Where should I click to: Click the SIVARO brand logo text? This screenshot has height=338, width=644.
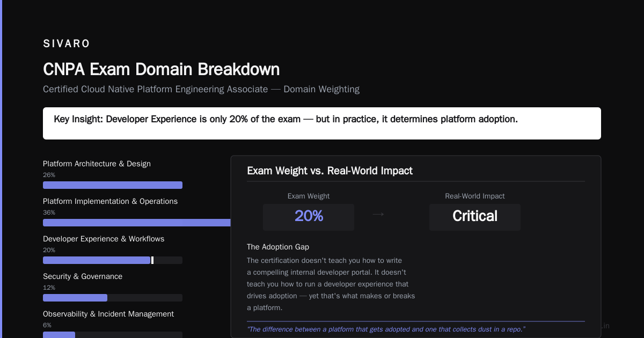click(x=67, y=43)
